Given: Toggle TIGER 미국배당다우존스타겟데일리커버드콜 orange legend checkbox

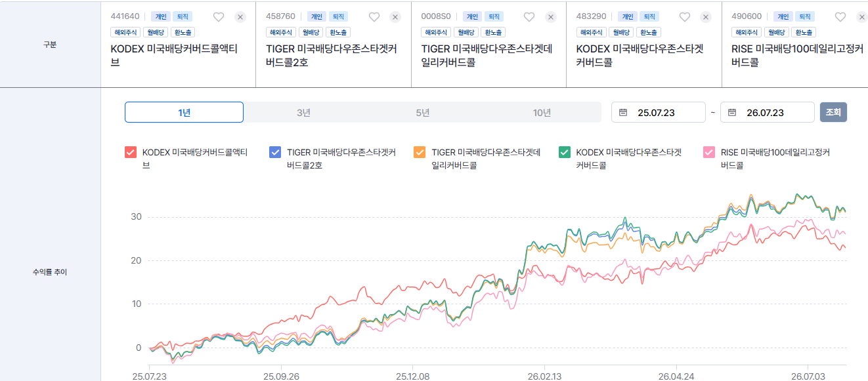Looking at the screenshot, I should [420, 152].
